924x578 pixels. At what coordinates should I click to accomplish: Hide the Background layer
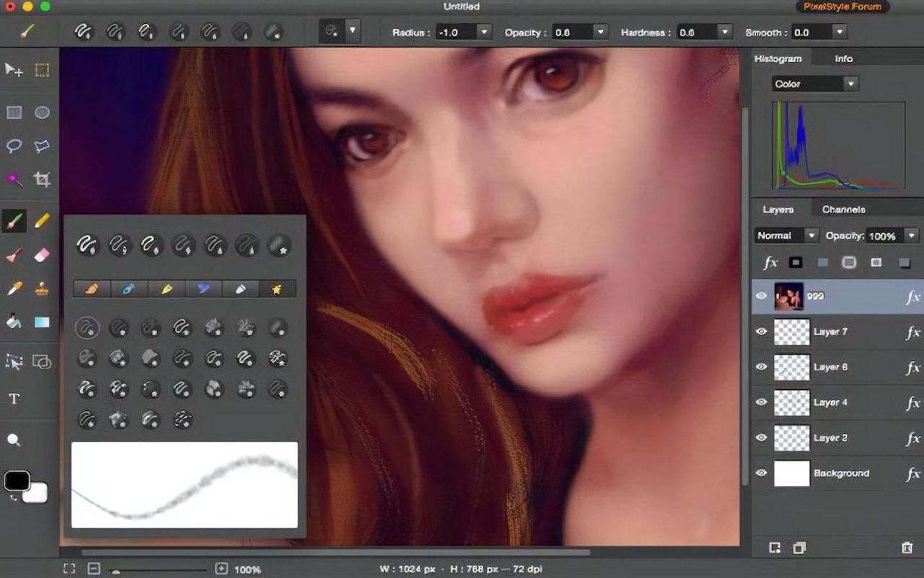(761, 473)
